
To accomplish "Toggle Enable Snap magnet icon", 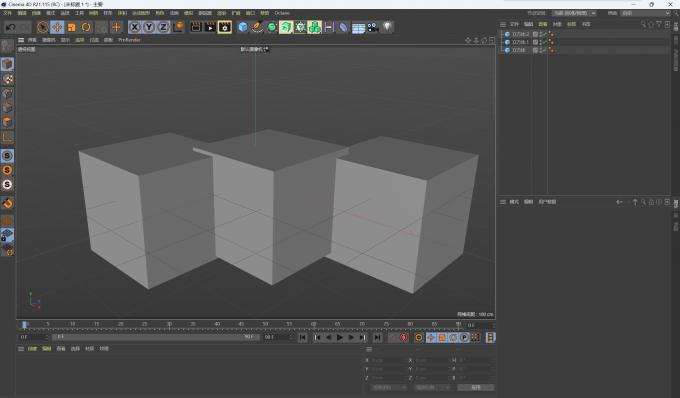I will [7, 203].
